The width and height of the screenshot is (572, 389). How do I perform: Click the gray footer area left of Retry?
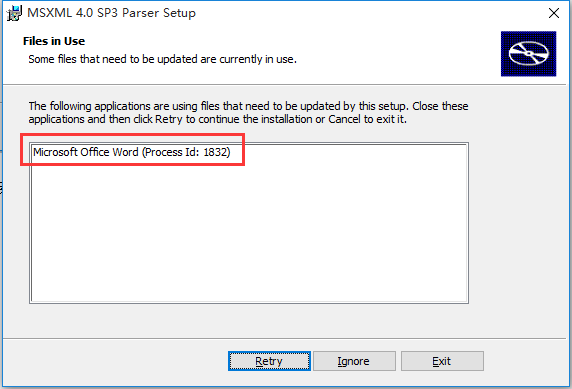115,361
